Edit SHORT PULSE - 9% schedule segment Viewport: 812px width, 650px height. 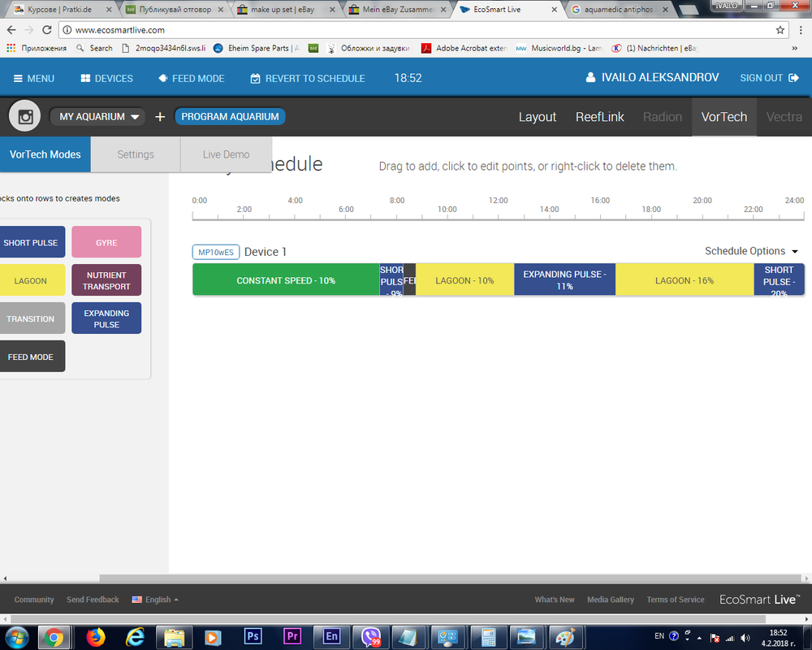pyautogui.click(x=391, y=279)
